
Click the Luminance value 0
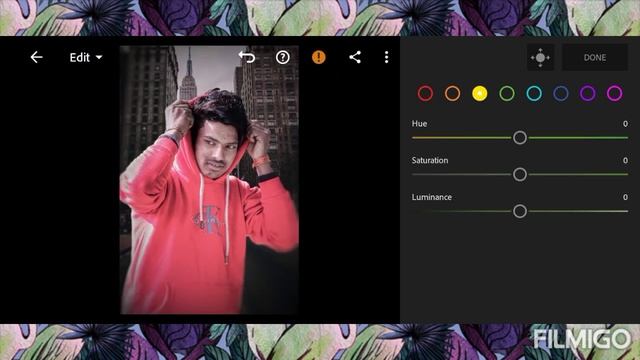click(x=625, y=197)
